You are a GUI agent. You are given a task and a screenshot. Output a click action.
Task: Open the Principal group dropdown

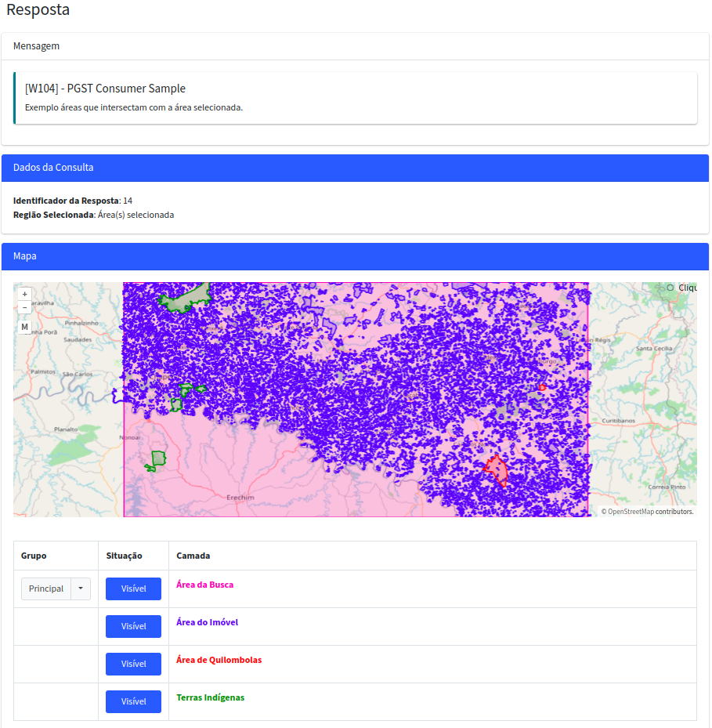point(79,589)
